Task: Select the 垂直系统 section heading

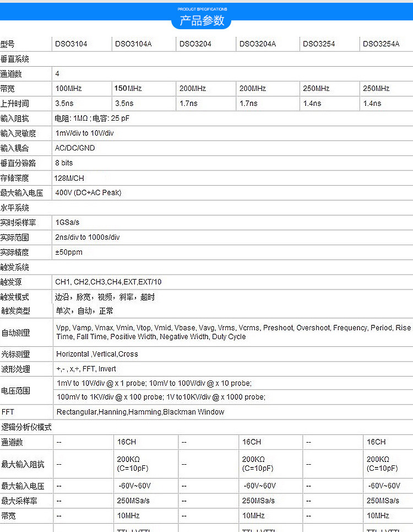Action: pyautogui.click(x=15, y=59)
